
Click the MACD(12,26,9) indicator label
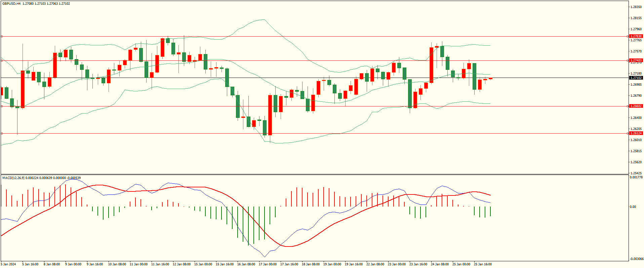(13, 178)
